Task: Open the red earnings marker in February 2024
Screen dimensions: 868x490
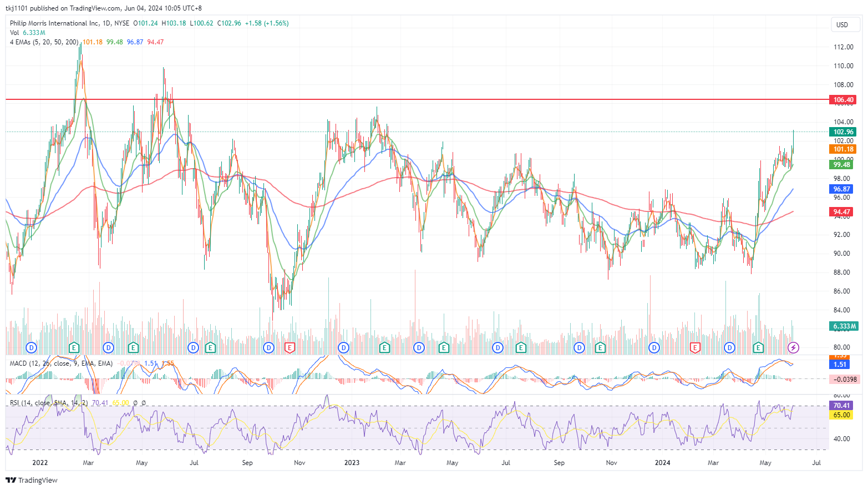Action: (695, 348)
